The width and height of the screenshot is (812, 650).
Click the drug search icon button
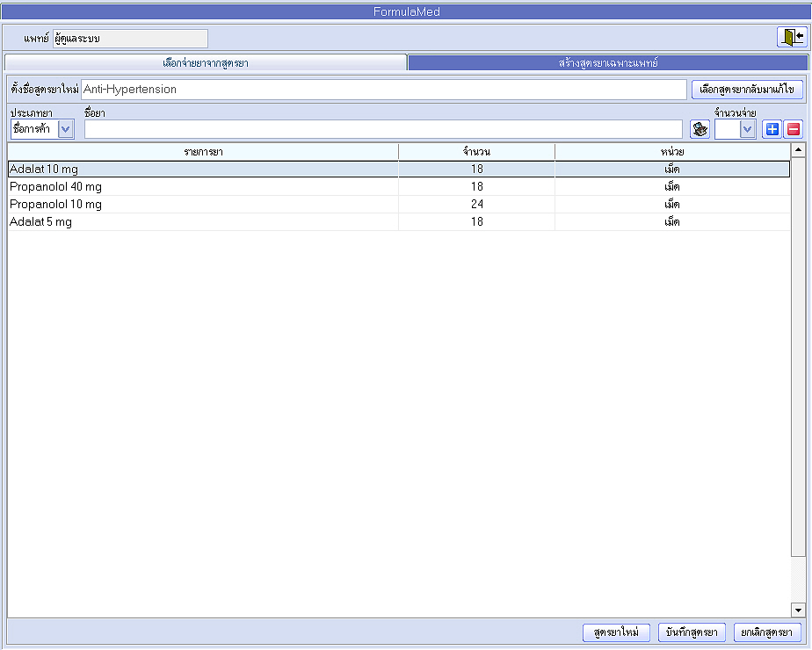[700, 129]
